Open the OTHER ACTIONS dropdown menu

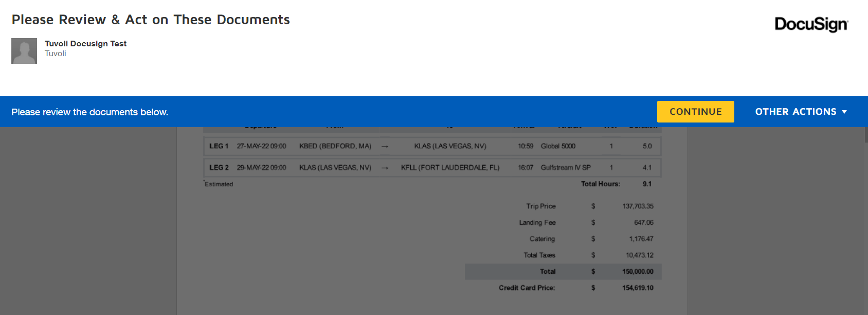[800, 112]
